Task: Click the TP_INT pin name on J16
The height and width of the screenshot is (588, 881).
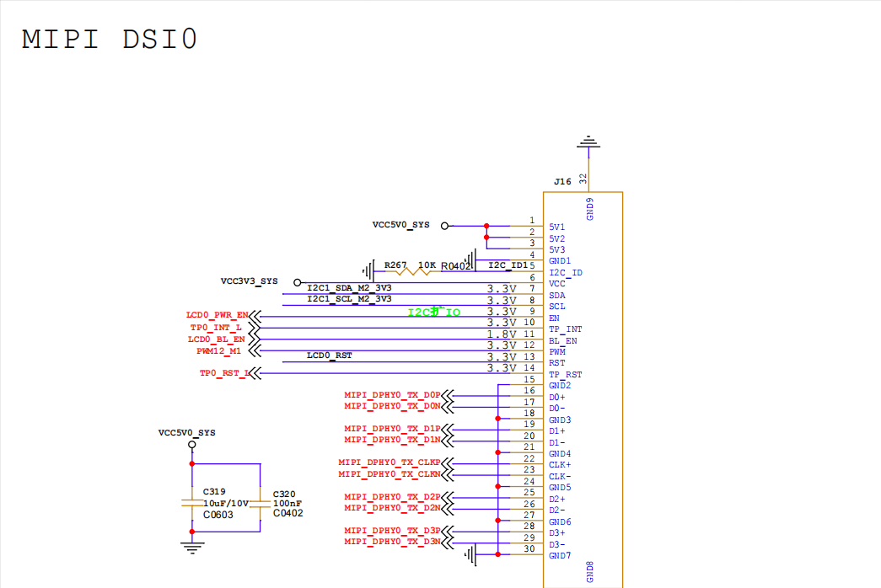Action: 565,329
